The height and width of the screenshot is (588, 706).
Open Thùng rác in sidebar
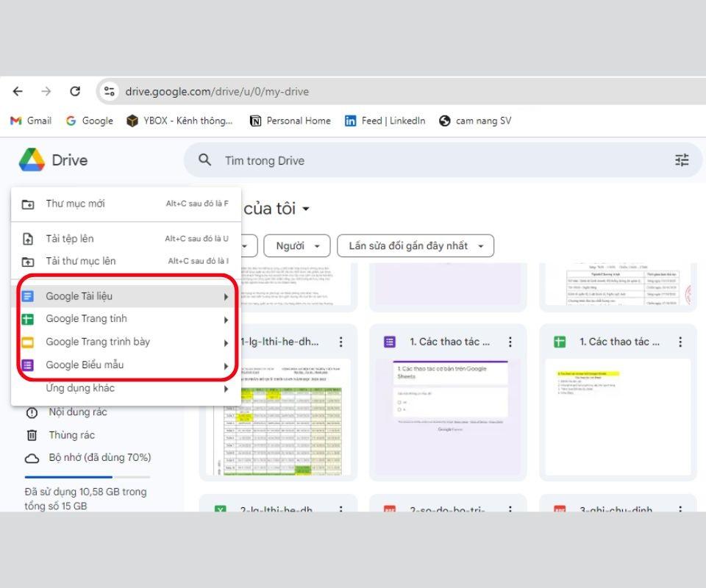tap(71, 435)
